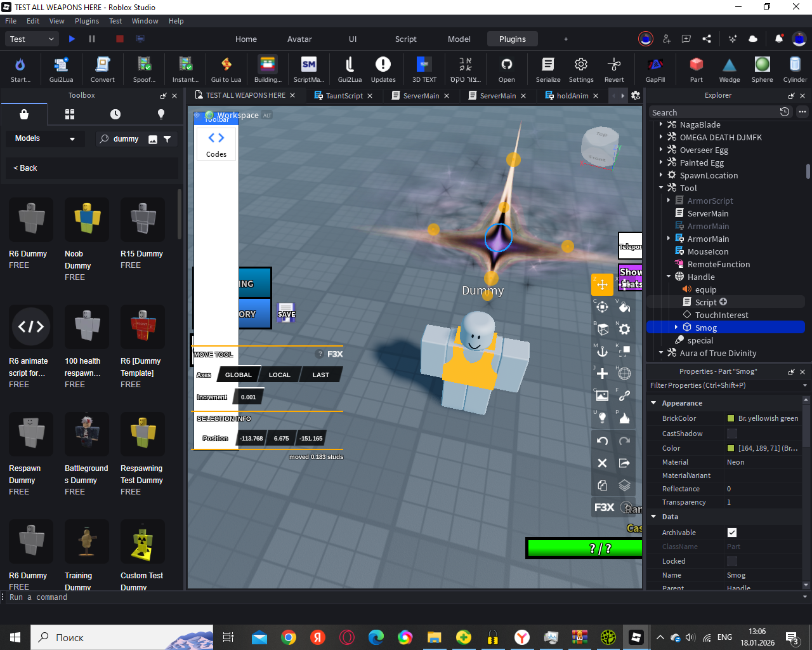Start the playtest with Play button
The height and width of the screenshot is (650, 812).
(x=72, y=39)
